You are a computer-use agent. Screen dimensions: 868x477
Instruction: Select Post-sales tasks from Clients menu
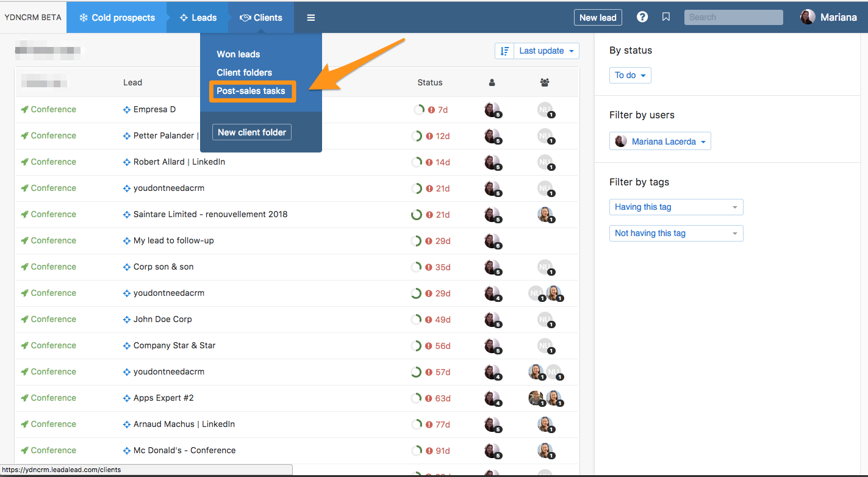pyautogui.click(x=251, y=91)
